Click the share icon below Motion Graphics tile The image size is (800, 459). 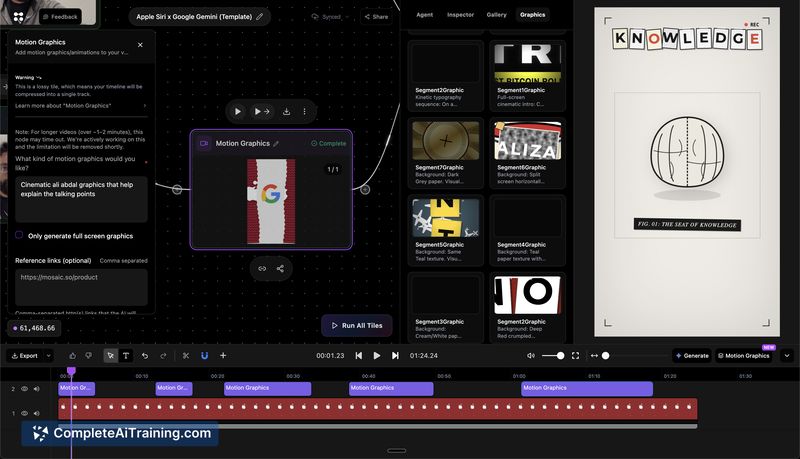pos(280,268)
